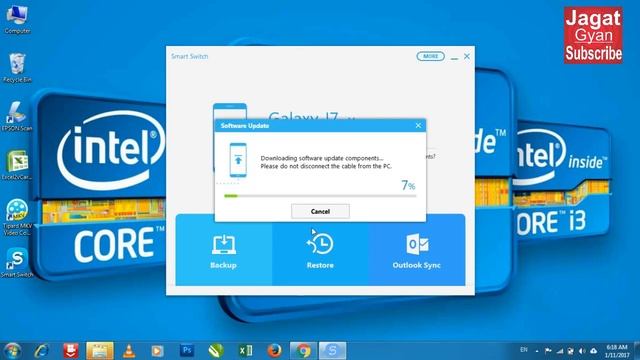Screen dimensions: 640x360
Task: Open the Action Center flag icon
Action: [x=548, y=351]
